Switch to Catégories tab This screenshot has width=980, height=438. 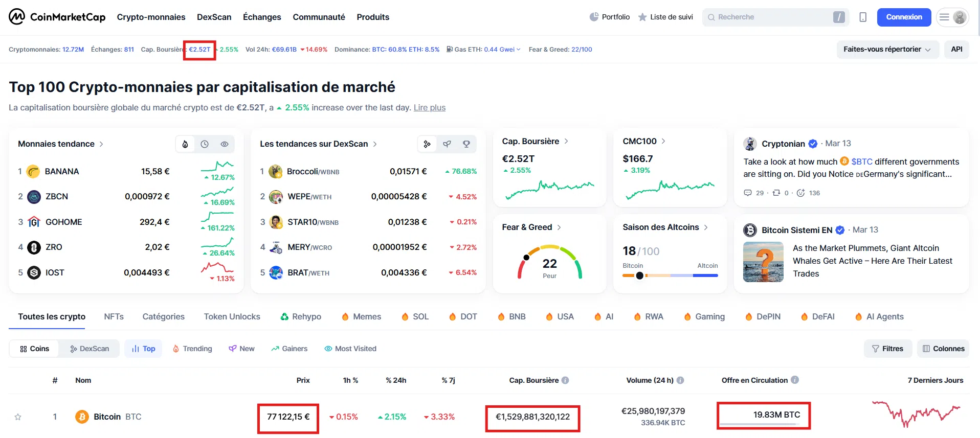pyautogui.click(x=164, y=317)
